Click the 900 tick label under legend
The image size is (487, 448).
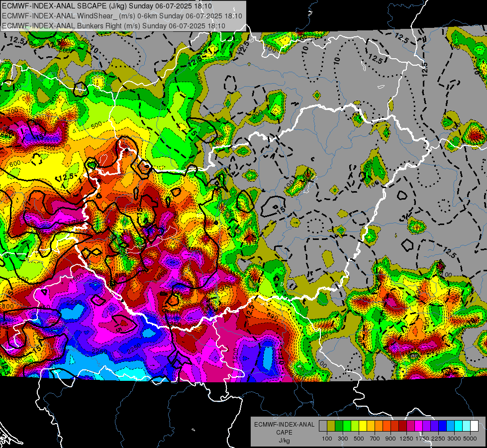point(390,439)
